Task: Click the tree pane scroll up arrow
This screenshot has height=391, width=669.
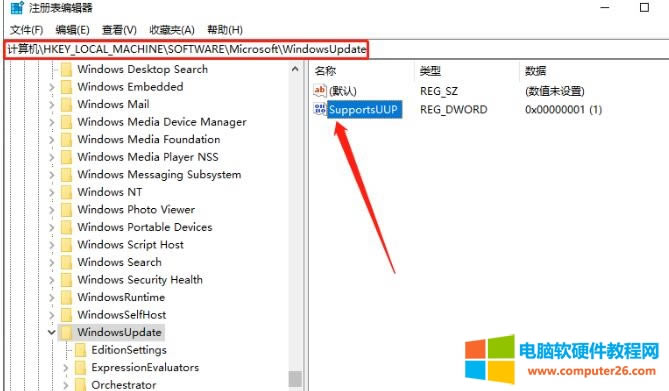Action: 295,69
